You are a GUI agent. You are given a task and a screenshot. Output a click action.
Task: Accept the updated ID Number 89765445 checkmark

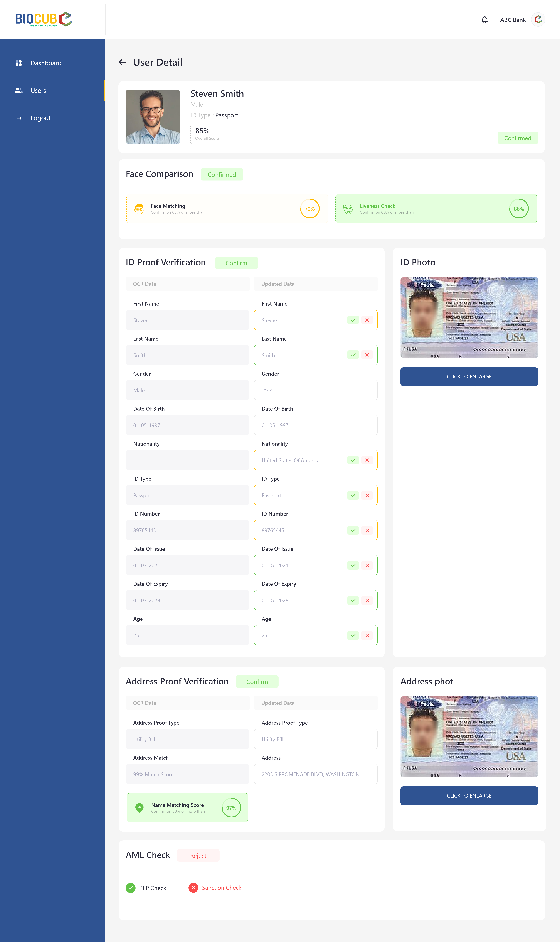click(x=353, y=531)
